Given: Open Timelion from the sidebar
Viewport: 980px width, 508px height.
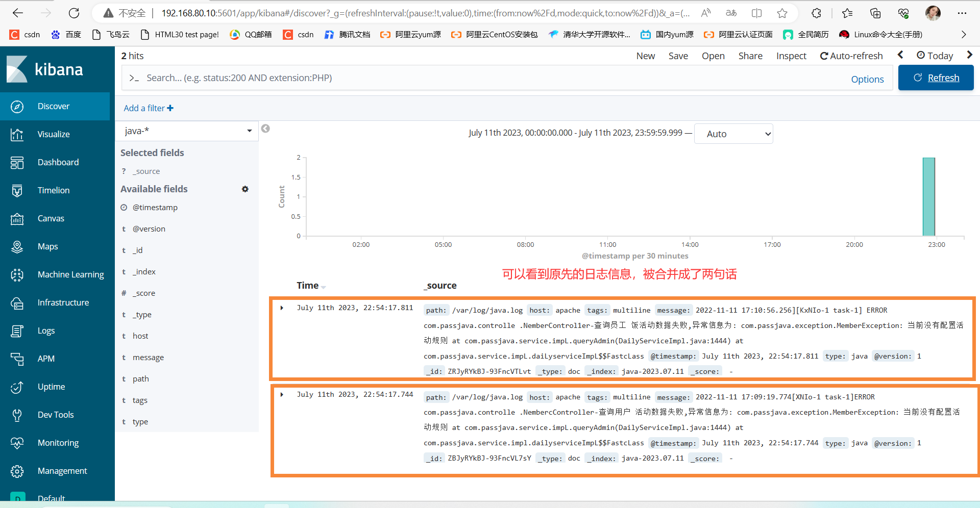Looking at the screenshot, I should pos(55,190).
